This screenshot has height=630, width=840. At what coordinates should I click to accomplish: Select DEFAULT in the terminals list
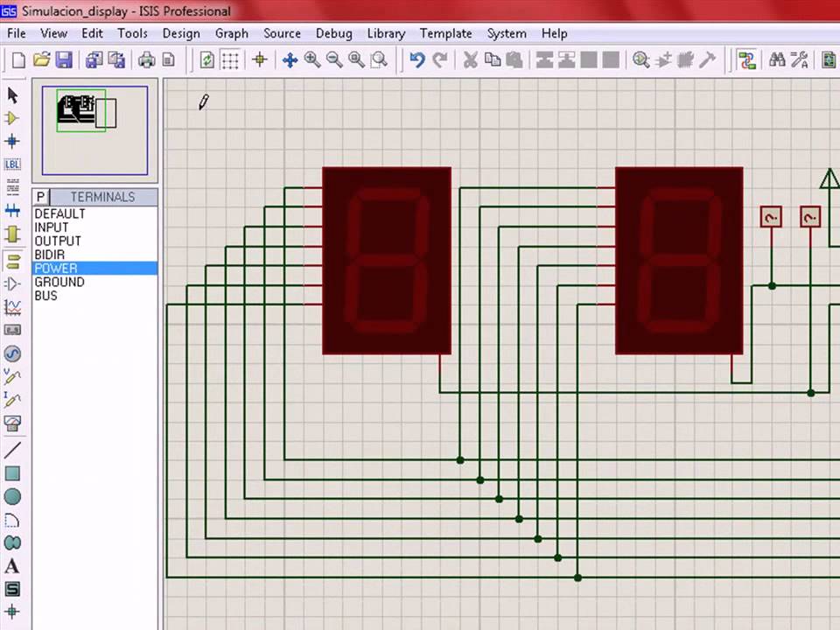(95, 213)
